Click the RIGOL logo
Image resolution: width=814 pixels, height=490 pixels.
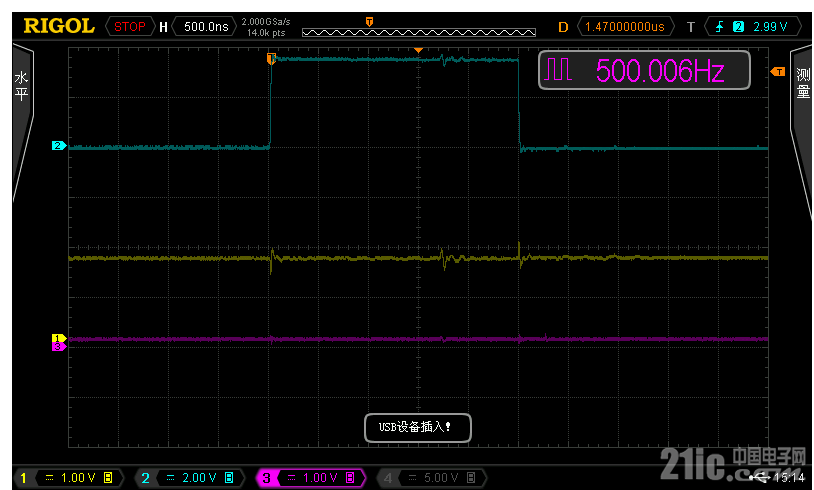pos(59,26)
